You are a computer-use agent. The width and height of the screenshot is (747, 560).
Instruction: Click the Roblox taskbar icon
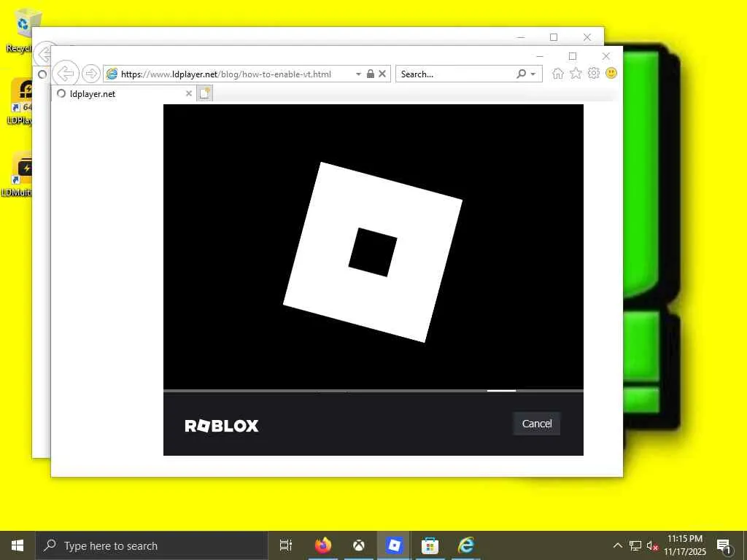[394, 545]
